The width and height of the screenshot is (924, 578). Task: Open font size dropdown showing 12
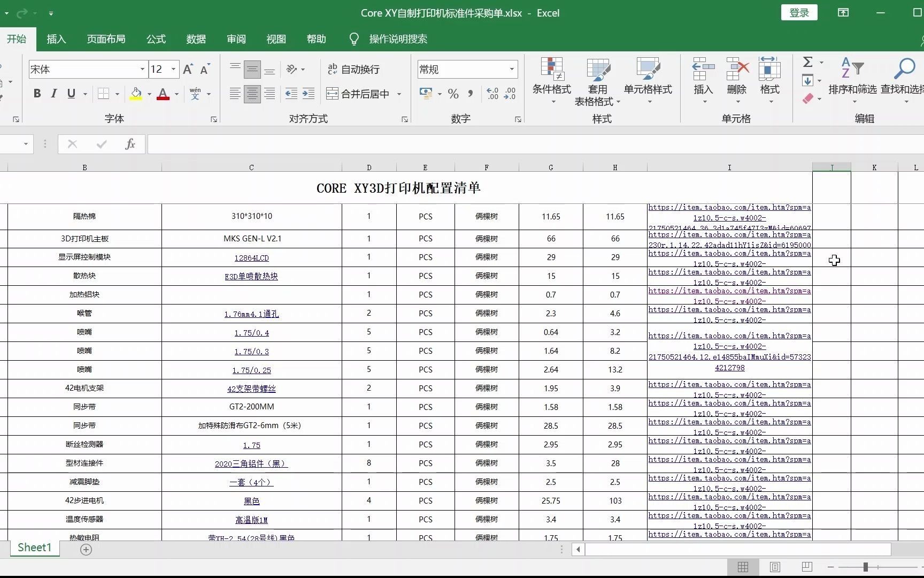point(173,69)
